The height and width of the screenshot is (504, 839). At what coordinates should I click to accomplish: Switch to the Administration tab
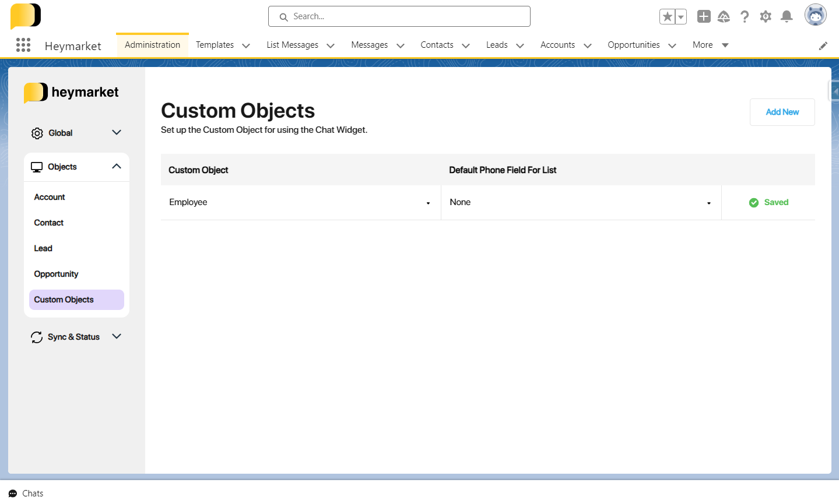click(x=152, y=45)
